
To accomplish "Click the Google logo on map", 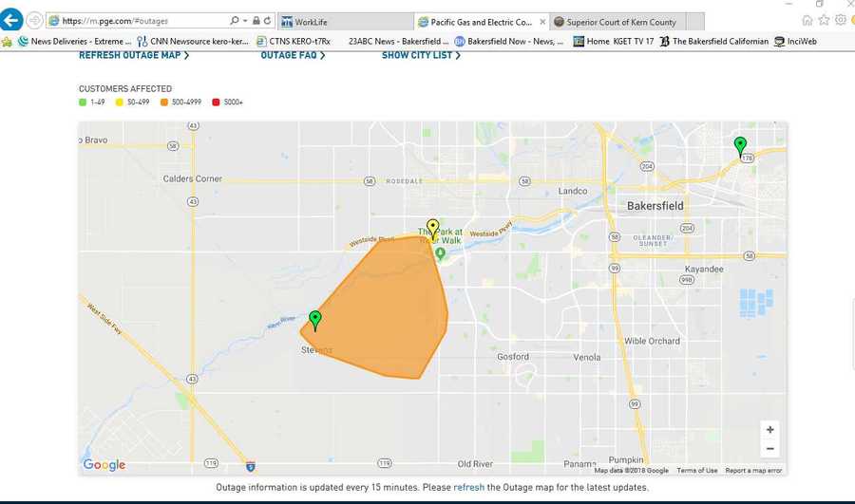I will click(x=104, y=465).
